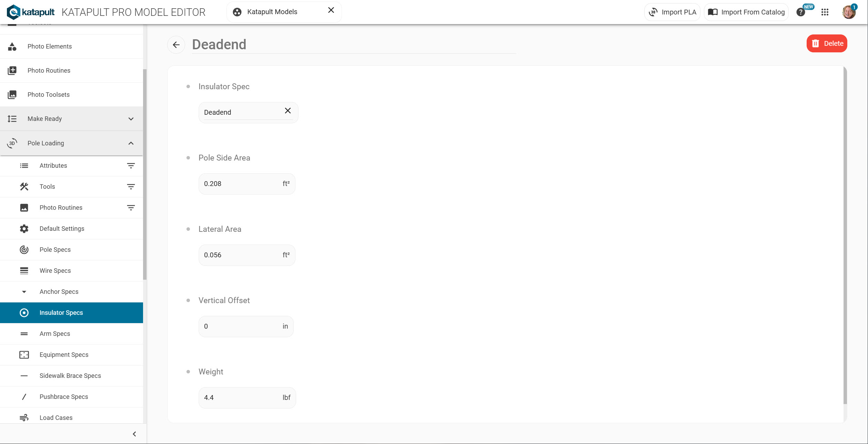
Task: Open Wire Specs in the sidebar
Action: point(55,271)
